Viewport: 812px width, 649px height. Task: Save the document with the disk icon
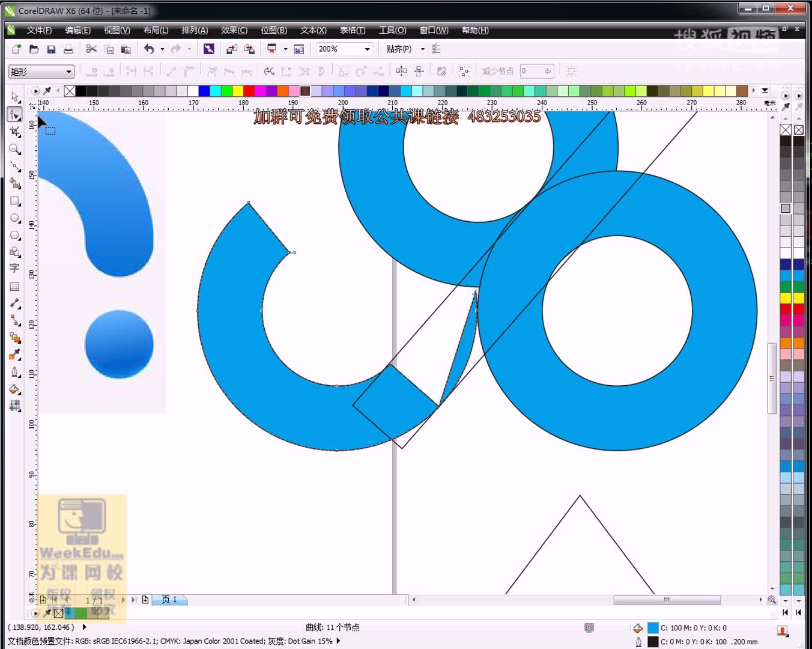pos(51,49)
